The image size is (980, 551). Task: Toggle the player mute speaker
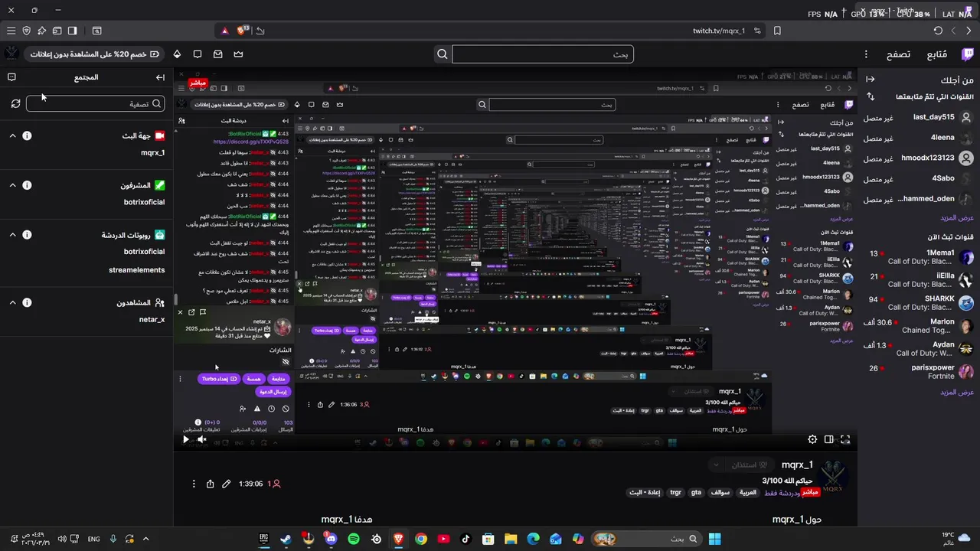pyautogui.click(x=202, y=439)
